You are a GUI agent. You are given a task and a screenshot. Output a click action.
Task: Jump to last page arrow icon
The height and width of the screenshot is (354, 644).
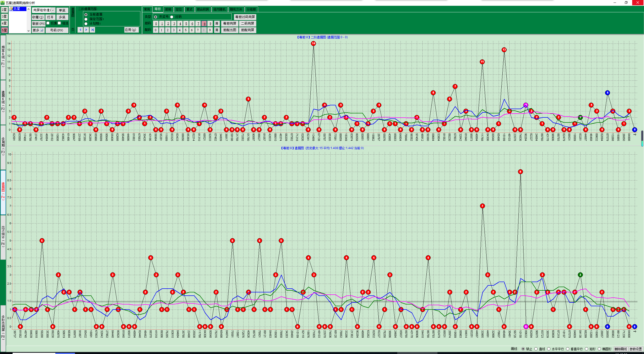coord(93,30)
